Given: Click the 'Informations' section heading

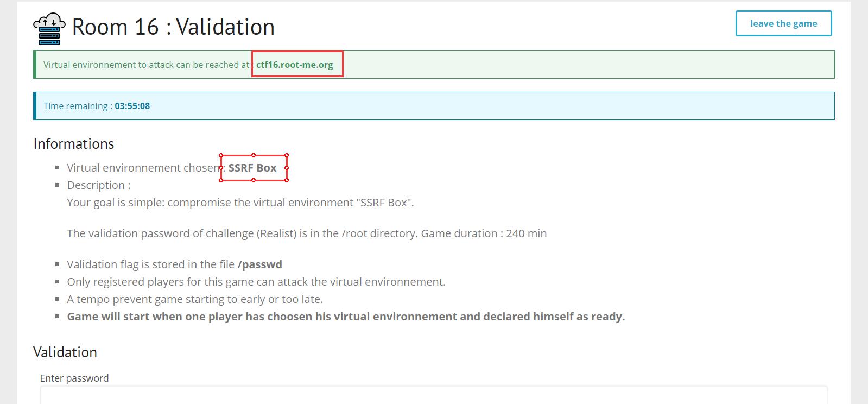Looking at the screenshot, I should click(74, 143).
